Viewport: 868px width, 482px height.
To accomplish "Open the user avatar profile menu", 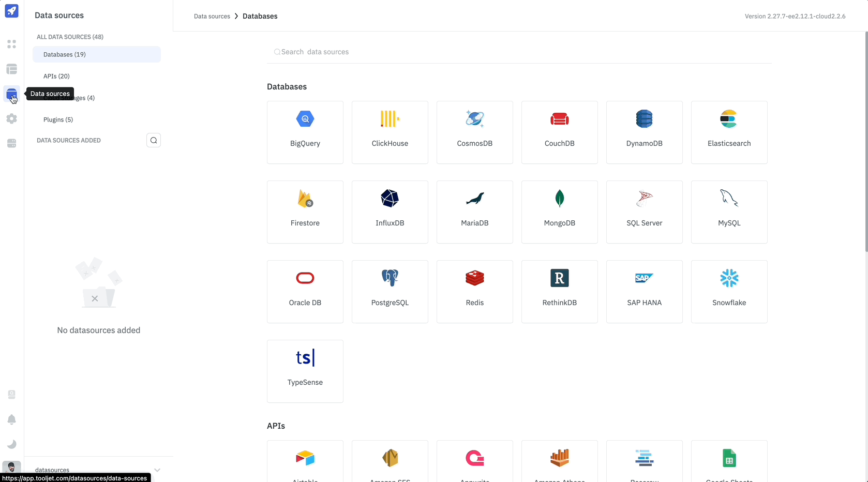I will pos(11,468).
